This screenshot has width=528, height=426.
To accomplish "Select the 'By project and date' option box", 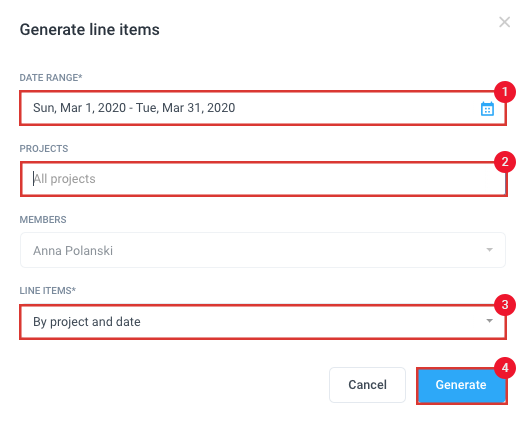I will click(x=263, y=322).
